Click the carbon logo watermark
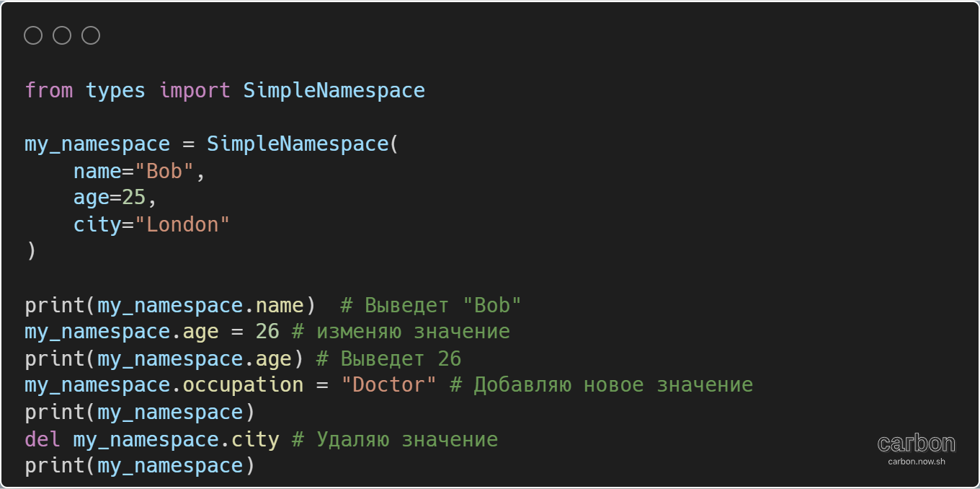The image size is (980, 489). (x=916, y=443)
